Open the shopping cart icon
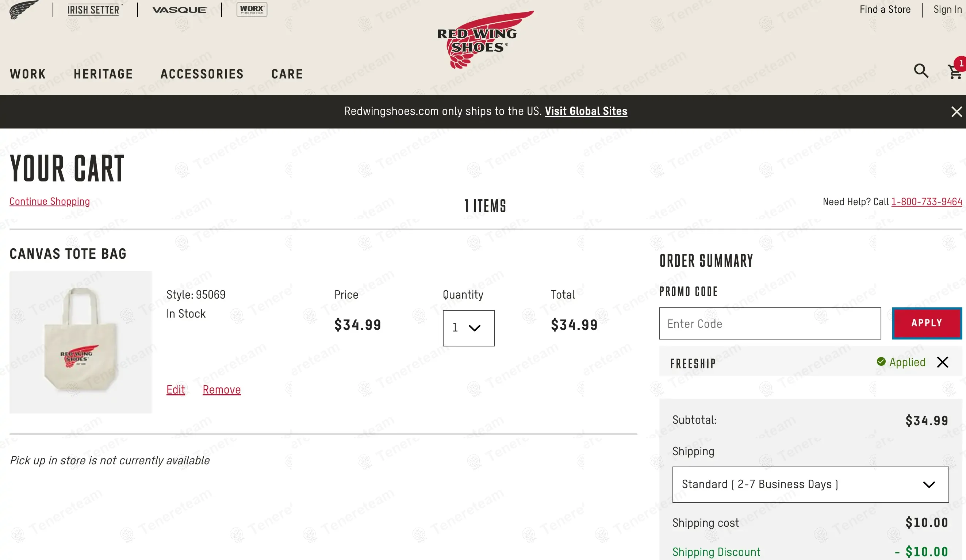The width and height of the screenshot is (966, 560). pos(954,72)
